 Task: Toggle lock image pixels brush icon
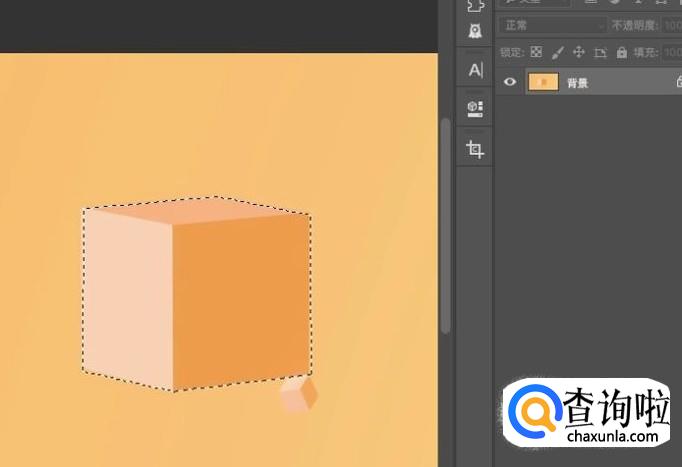pos(558,53)
